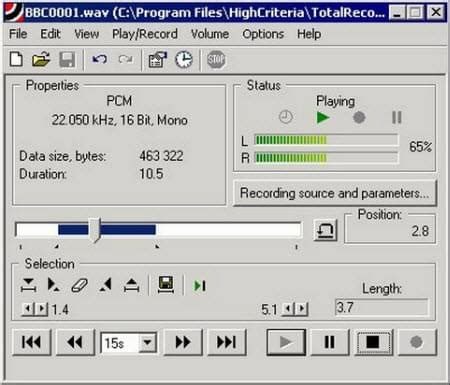Click the eject-shaped selection icon
The width and height of the screenshot is (450, 385).
131,285
